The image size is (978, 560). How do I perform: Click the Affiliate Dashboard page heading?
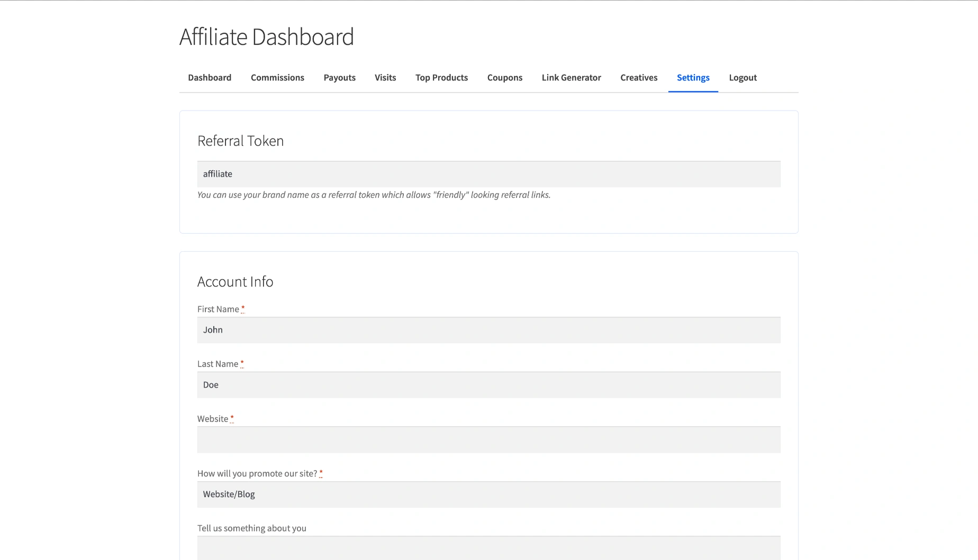pyautogui.click(x=266, y=37)
